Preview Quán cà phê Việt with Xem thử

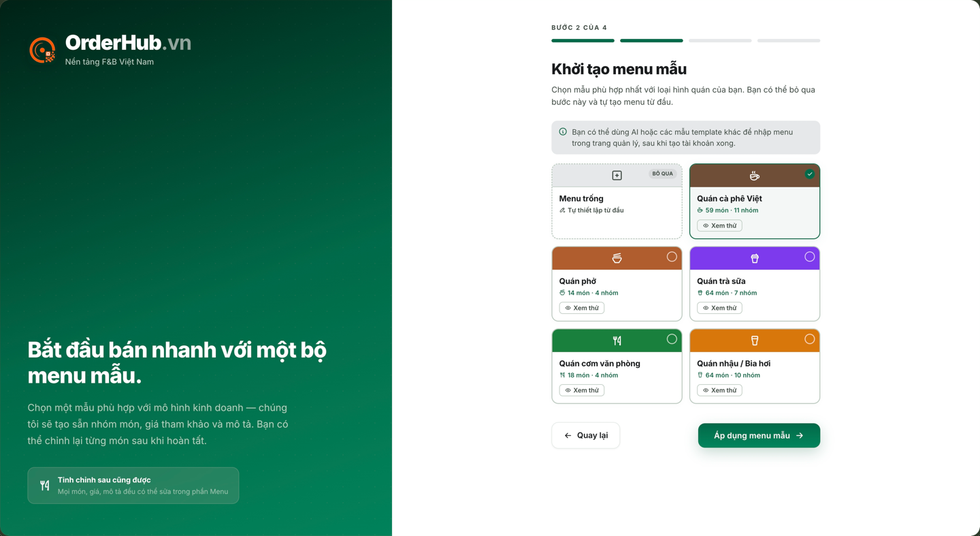coord(719,225)
